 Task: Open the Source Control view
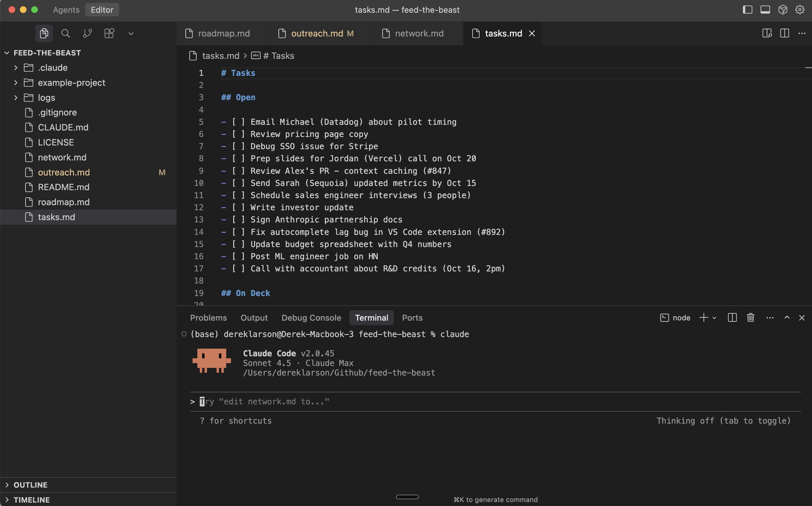[x=87, y=33]
